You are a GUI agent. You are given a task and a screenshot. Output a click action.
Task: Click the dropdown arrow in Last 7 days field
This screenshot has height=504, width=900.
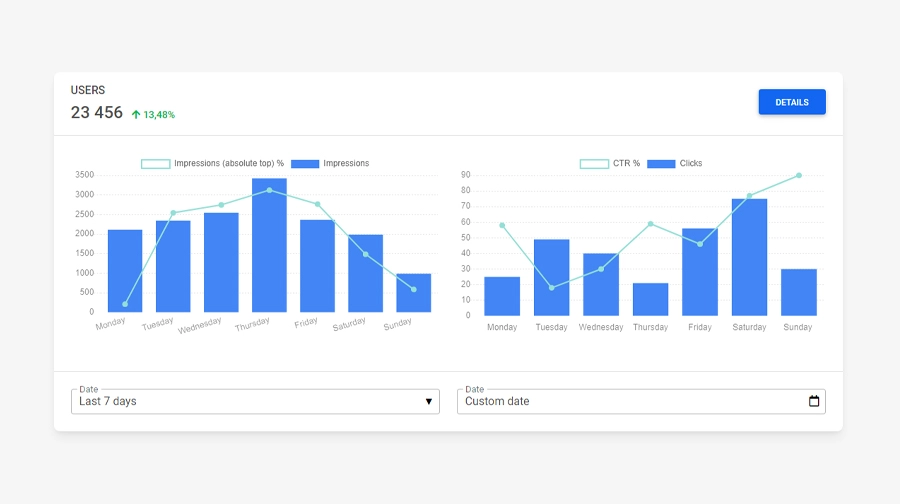429,401
